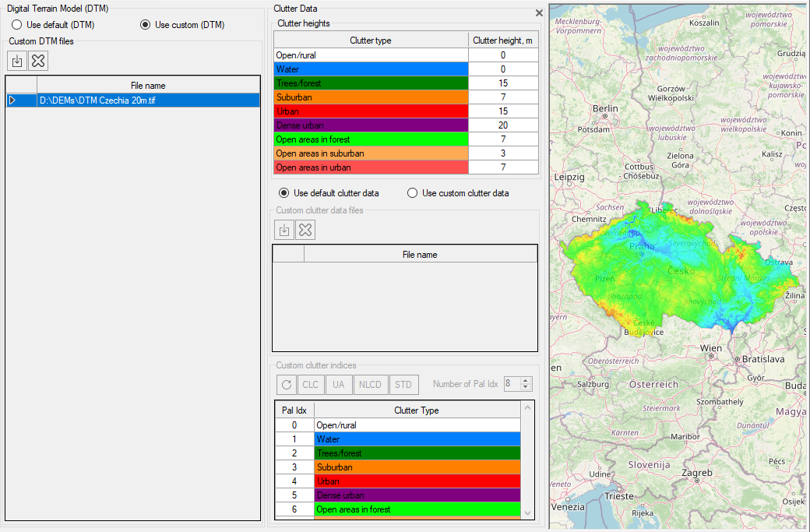
Task: Select Pal Idx 4 Urban row
Action: (x=398, y=481)
